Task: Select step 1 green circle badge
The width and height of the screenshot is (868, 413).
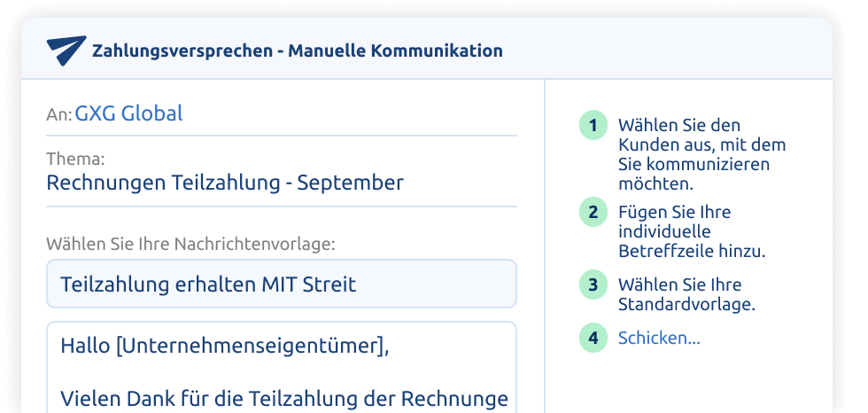Action: pyautogui.click(x=593, y=125)
